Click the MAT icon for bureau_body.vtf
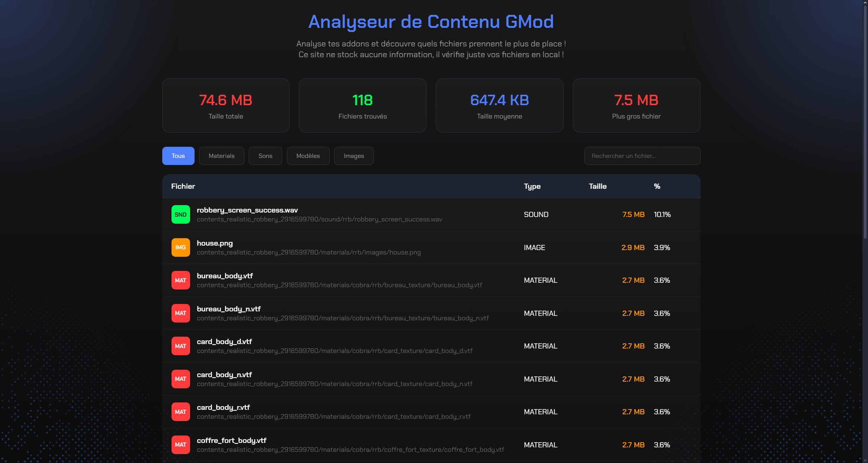 180,280
